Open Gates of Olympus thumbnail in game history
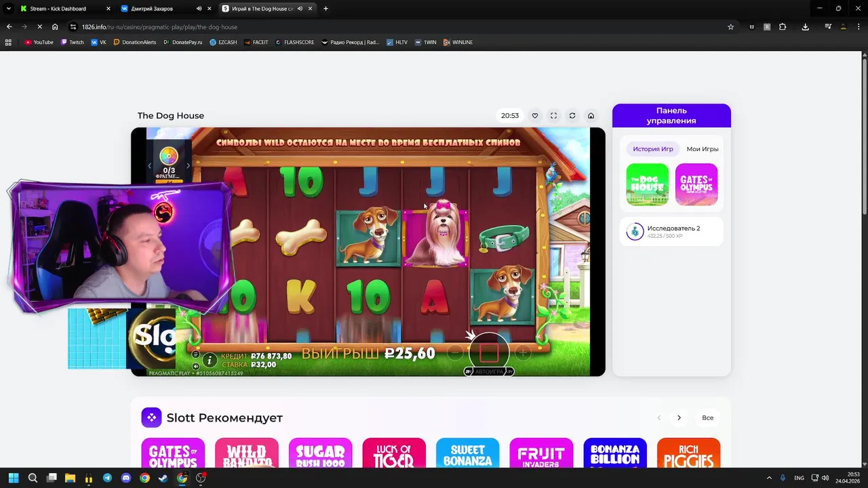868x488 pixels. pos(696,184)
